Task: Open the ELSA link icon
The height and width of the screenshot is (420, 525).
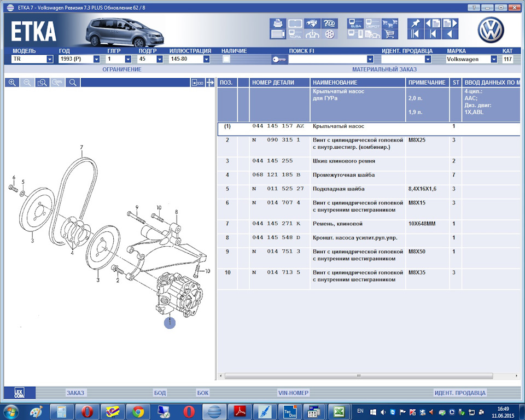Action: click(x=355, y=24)
